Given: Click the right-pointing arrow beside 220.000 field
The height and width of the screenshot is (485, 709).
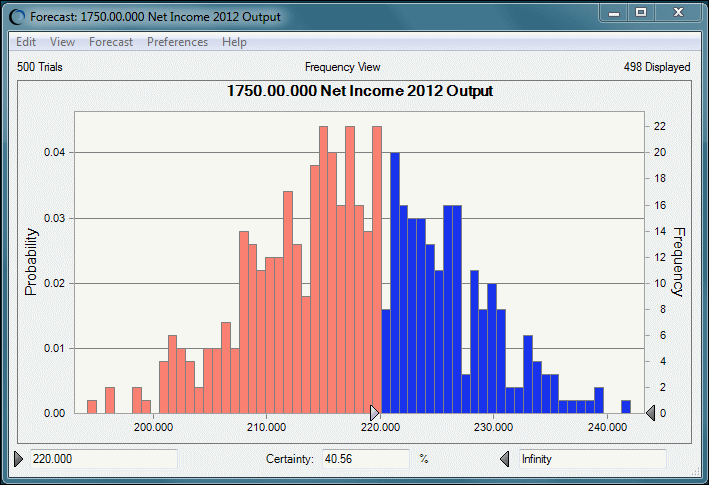Looking at the screenshot, I should [19, 459].
